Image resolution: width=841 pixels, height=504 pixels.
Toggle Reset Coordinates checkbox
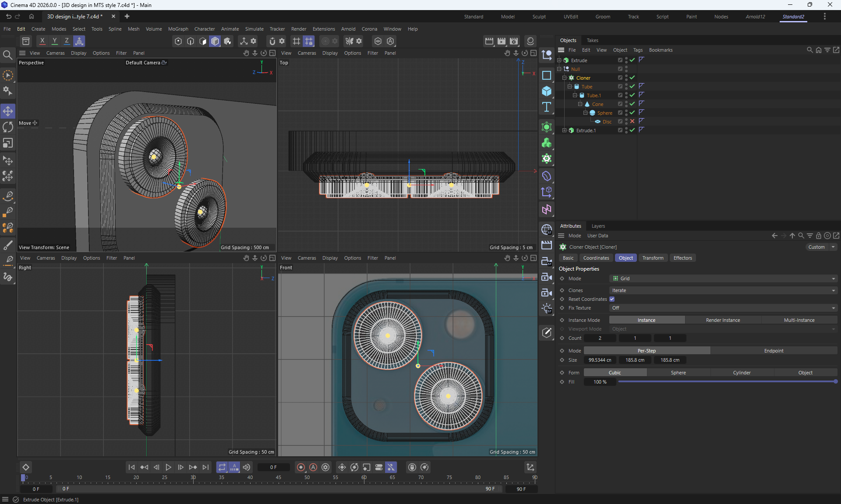612,299
